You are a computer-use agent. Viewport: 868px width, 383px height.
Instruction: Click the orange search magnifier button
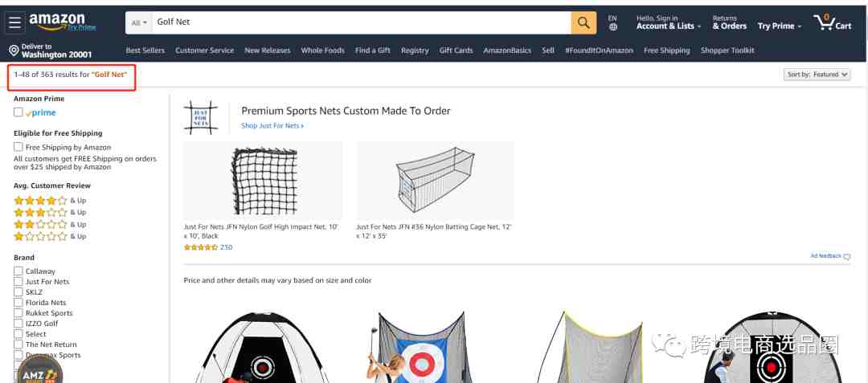[x=583, y=22]
